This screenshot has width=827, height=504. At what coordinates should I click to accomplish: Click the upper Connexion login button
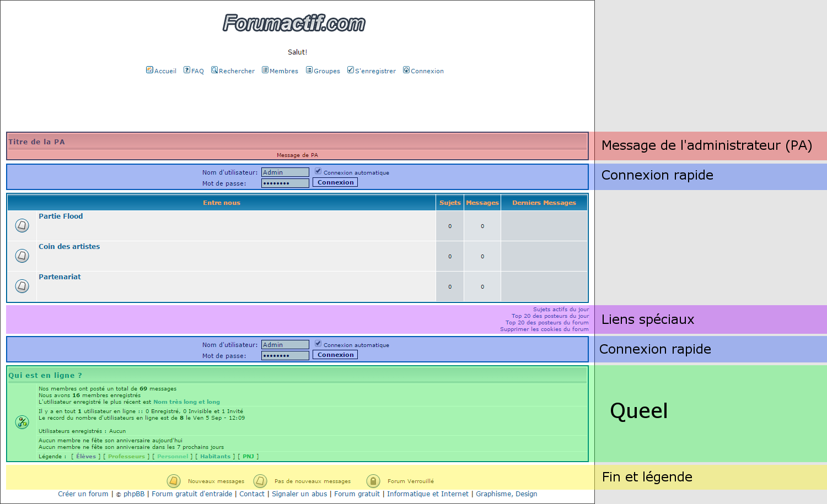335,182
